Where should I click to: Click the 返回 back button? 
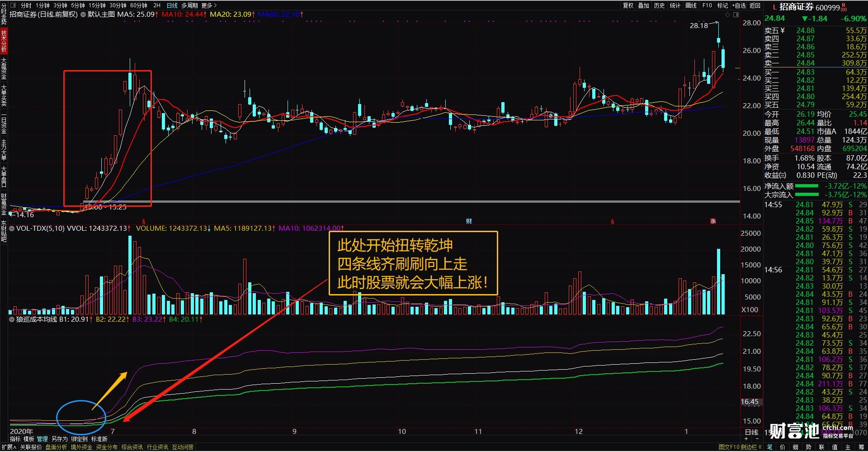pyautogui.click(x=755, y=5)
